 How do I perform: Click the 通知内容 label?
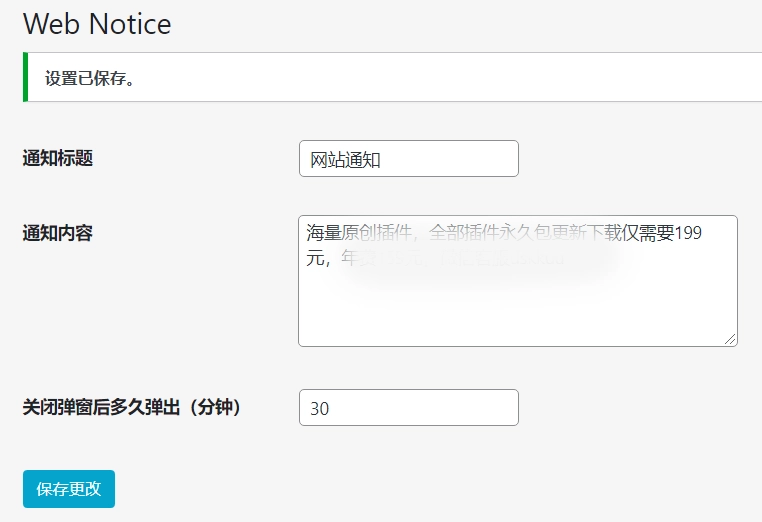(58, 233)
